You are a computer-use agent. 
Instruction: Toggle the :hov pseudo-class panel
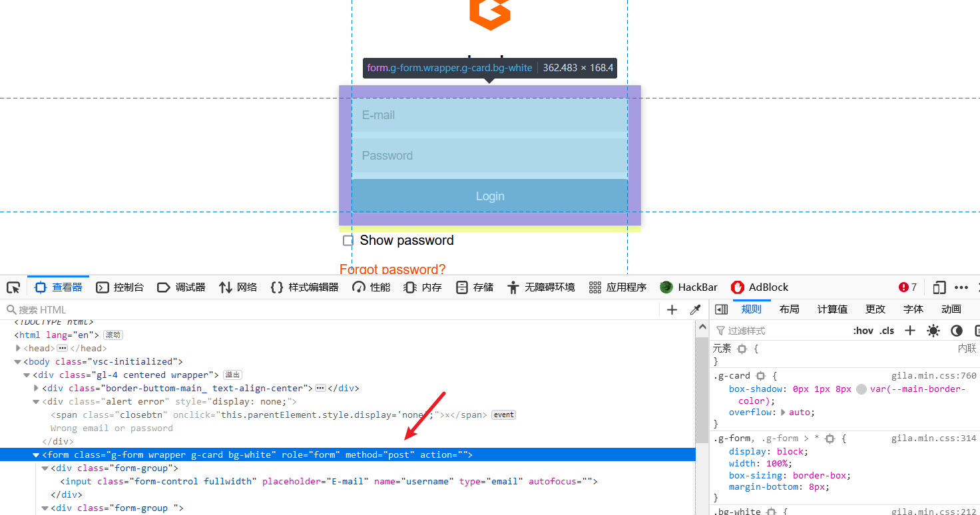(x=863, y=331)
